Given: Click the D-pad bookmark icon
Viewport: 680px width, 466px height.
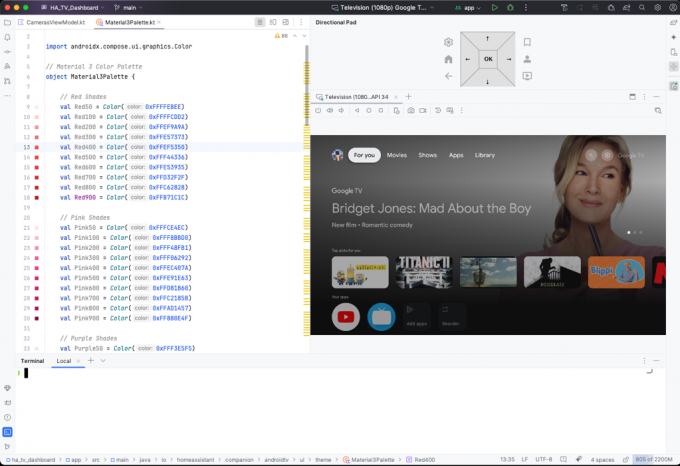Looking at the screenshot, I should click(527, 42).
